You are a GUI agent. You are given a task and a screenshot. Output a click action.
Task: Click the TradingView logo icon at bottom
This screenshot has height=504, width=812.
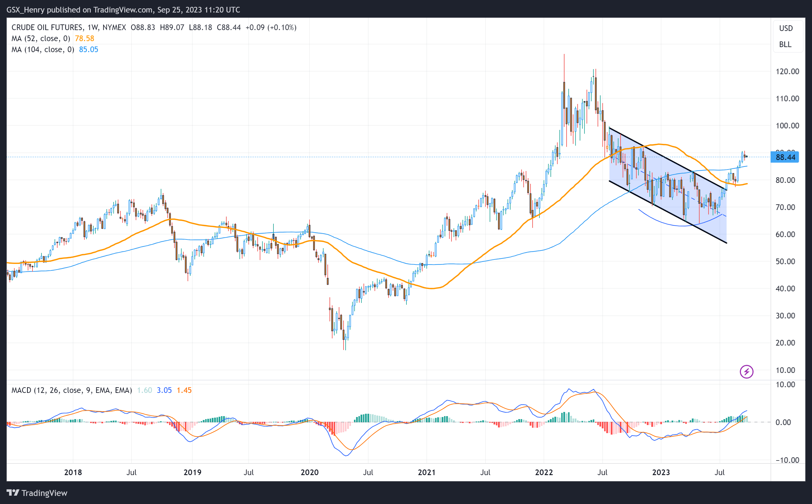click(x=13, y=493)
